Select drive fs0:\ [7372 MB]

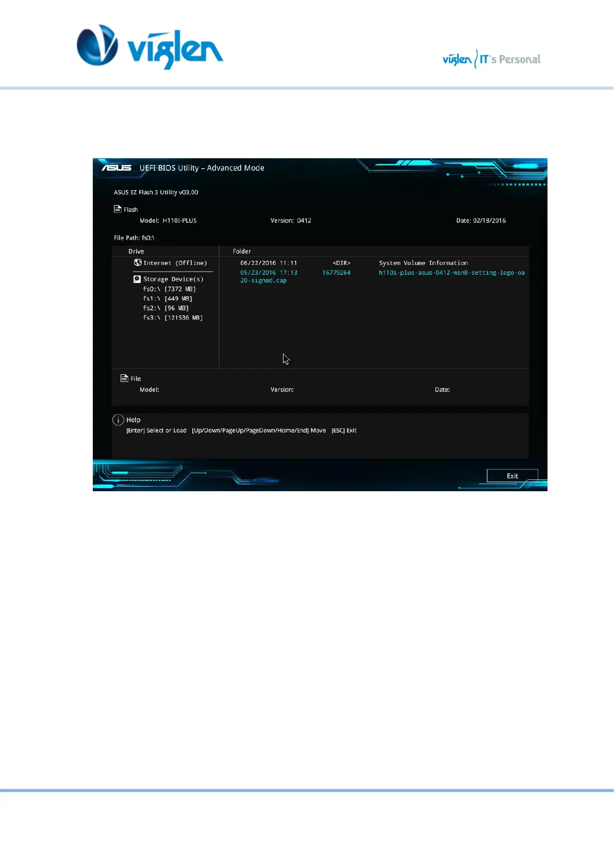[x=169, y=289]
